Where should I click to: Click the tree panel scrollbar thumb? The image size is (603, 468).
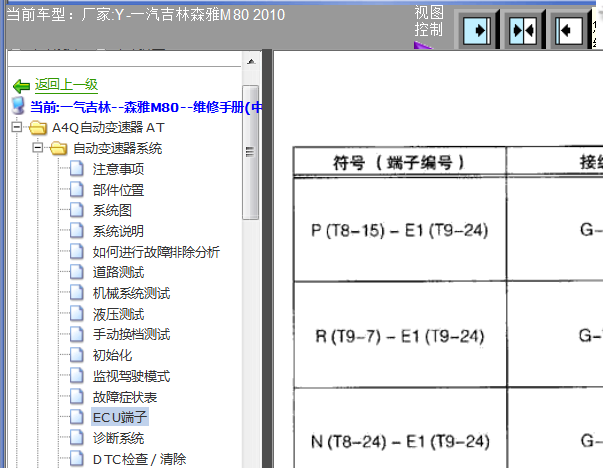(x=250, y=153)
